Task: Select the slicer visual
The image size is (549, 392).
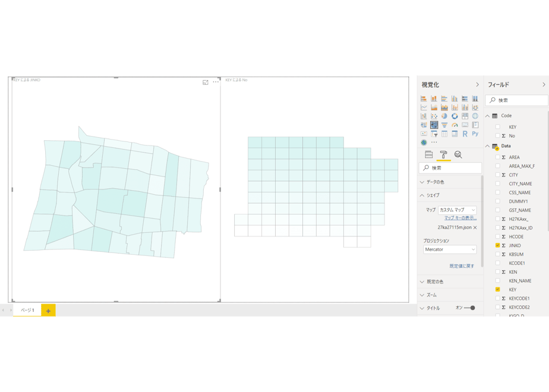Action: point(434,134)
